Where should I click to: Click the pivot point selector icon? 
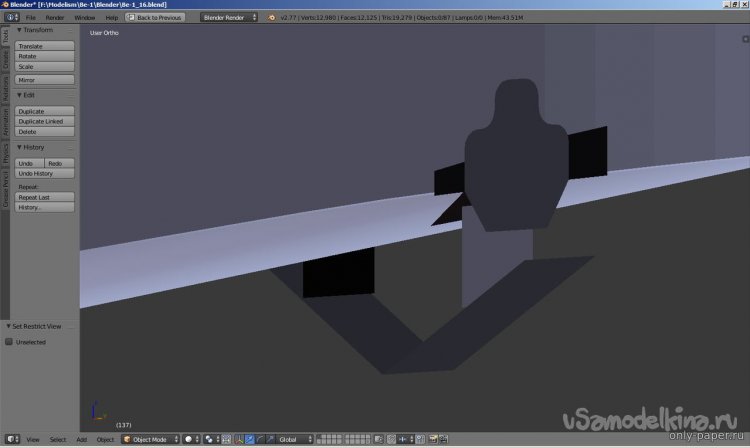(210, 439)
